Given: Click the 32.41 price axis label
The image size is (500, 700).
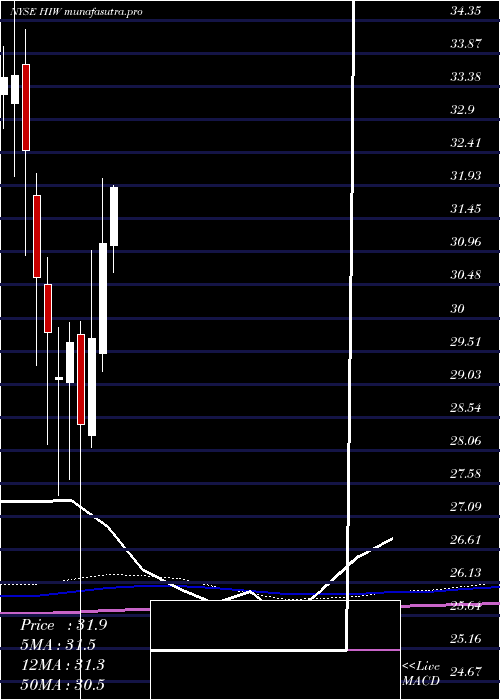Looking at the screenshot, I should tap(465, 143).
